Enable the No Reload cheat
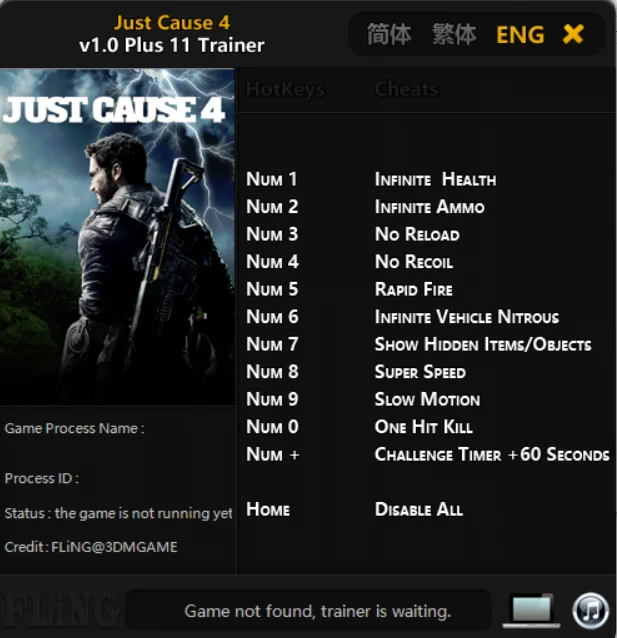 [x=417, y=234]
